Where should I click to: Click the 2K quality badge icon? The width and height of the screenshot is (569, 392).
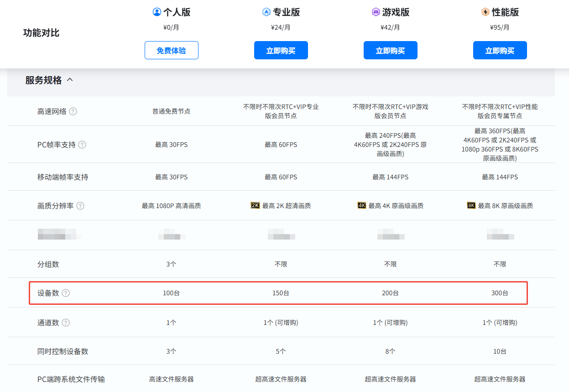[x=255, y=206]
